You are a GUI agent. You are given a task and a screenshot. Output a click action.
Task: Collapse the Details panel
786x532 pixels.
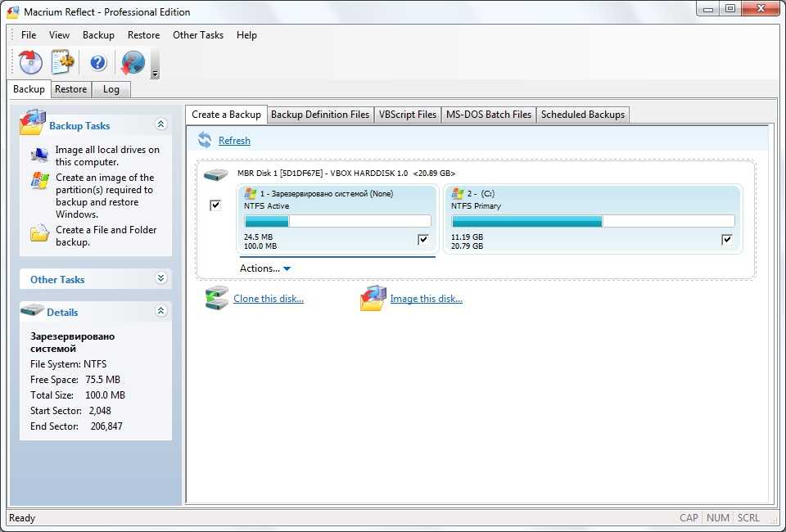[161, 311]
